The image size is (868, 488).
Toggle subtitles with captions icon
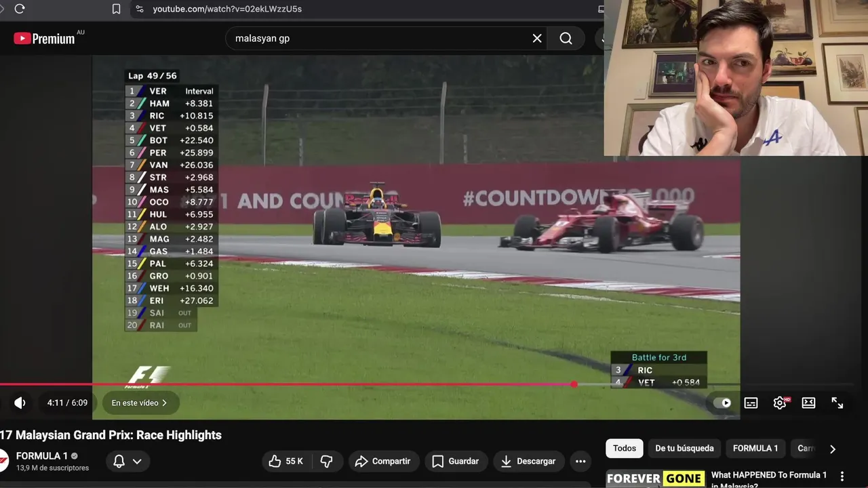pos(751,403)
